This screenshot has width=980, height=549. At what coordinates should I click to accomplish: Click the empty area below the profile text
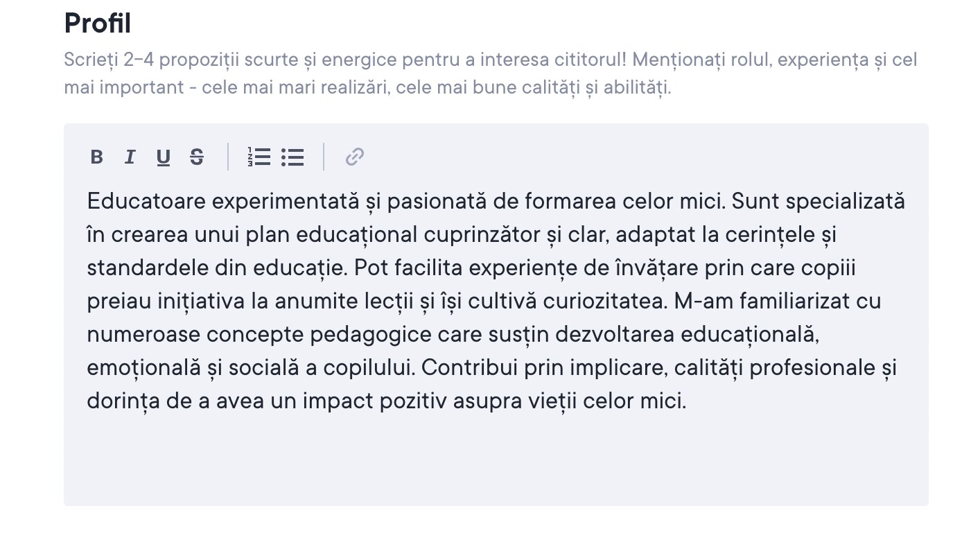(496, 461)
